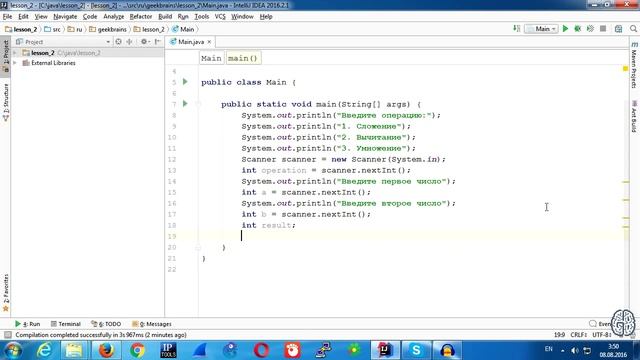The image size is (640, 360).
Task: Open the File menu
Action: click(7, 16)
